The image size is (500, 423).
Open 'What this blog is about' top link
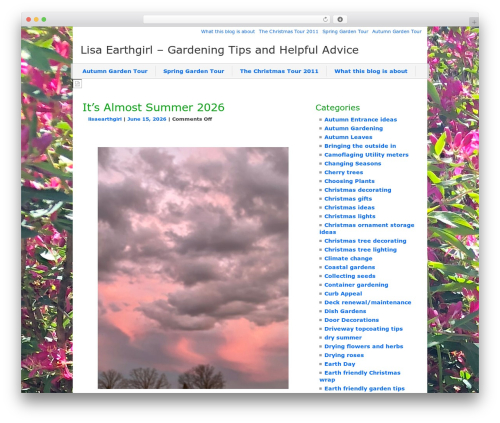228,31
